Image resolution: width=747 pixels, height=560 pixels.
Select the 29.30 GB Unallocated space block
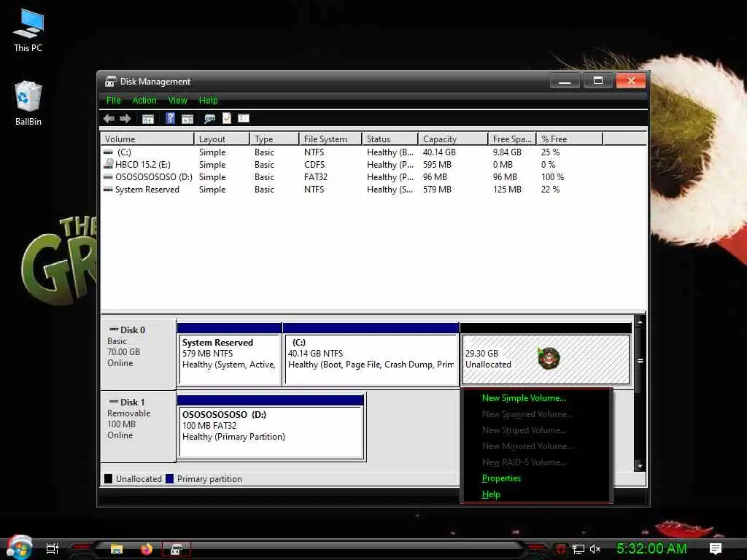coord(546,355)
